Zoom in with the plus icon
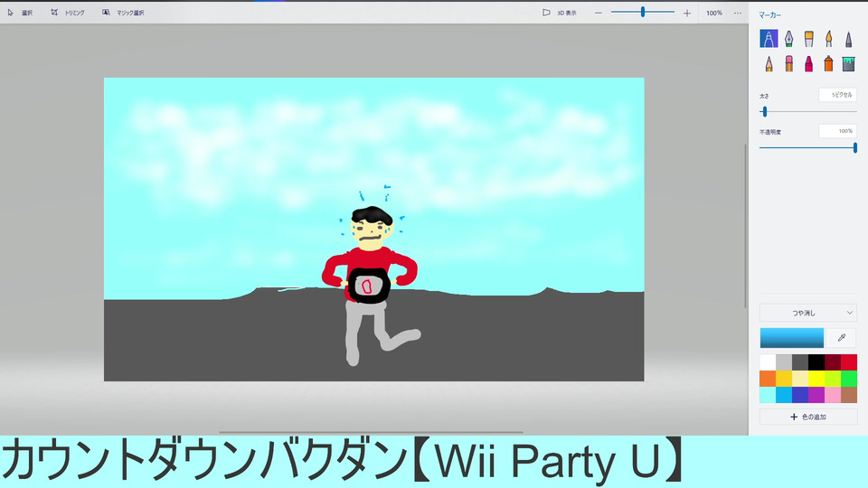The image size is (868, 488). (x=687, y=13)
